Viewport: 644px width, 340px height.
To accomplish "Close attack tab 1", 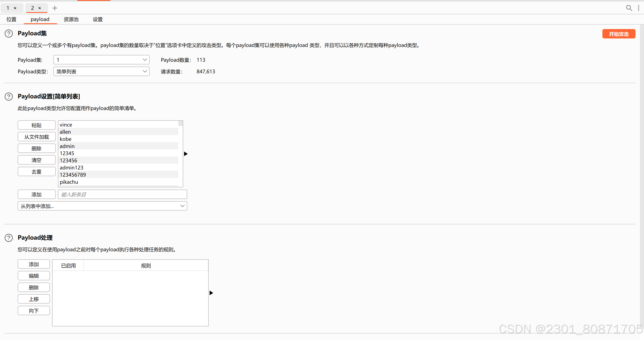I will point(15,8).
